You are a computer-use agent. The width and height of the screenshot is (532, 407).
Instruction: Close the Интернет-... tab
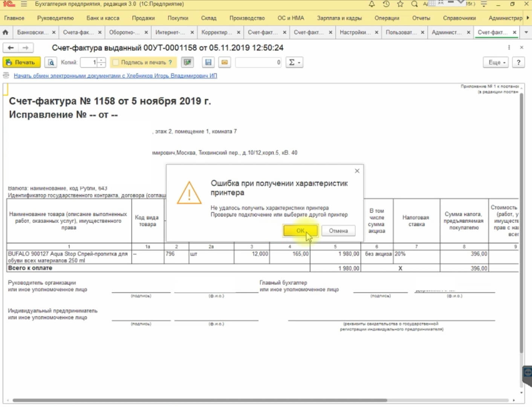pos(192,32)
